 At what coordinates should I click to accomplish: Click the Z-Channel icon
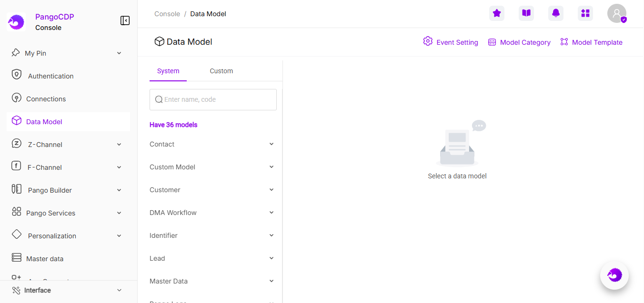(x=17, y=144)
